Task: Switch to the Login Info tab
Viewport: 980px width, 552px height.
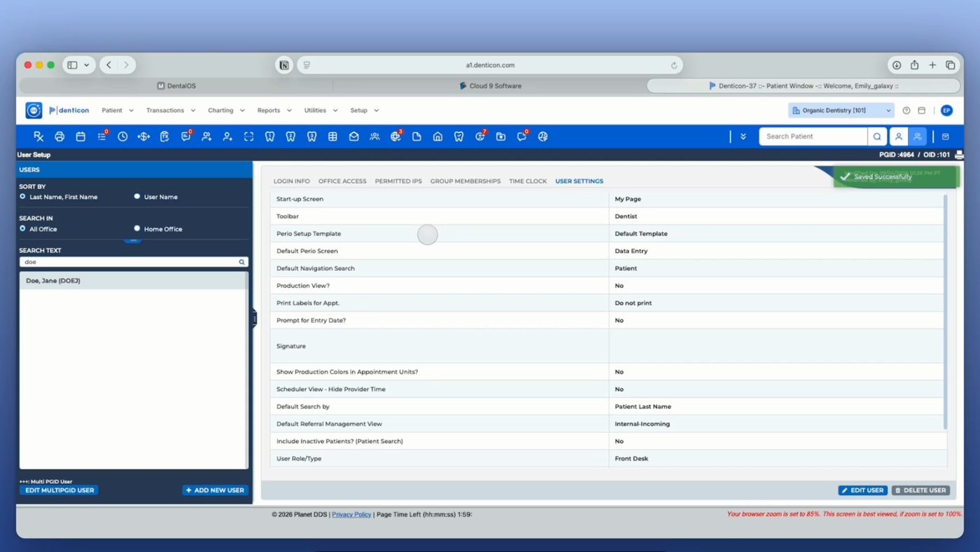Action: tap(291, 181)
